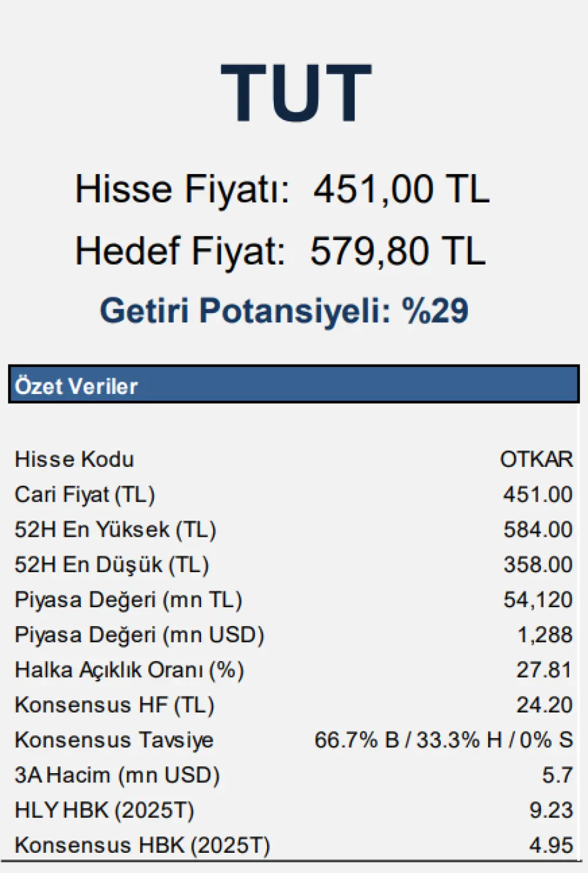This screenshot has width=588, height=873.
Task: Select the 358.00 value
Action: pyautogui.click(x=538, y=565)
